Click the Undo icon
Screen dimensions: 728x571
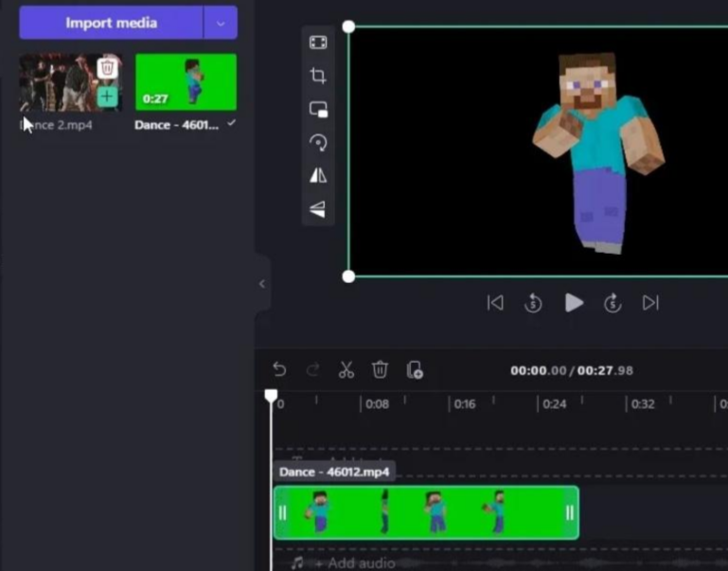279,370
